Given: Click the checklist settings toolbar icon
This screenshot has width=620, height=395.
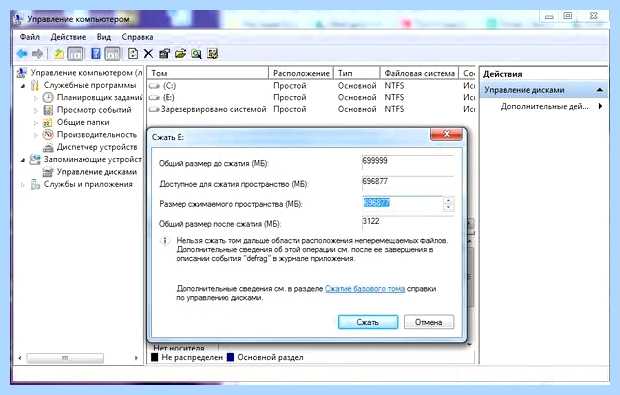Looking at the screenshot, I should click(213, 53).
